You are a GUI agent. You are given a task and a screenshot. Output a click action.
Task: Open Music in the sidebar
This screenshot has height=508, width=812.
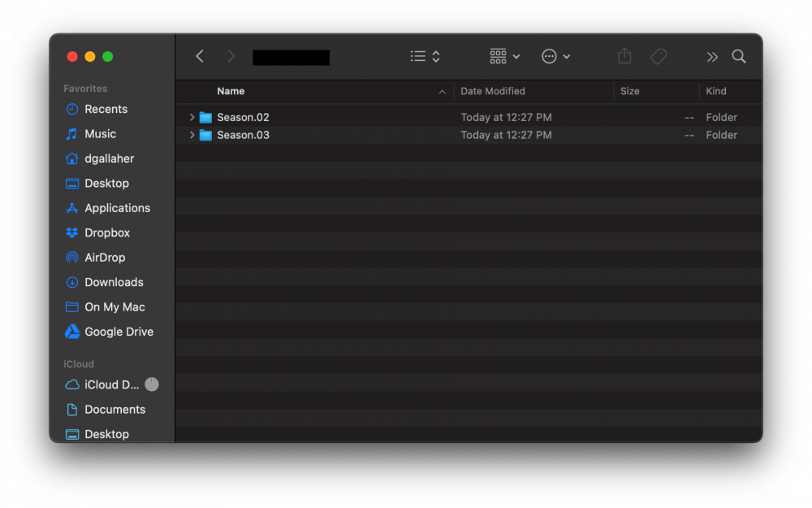click(x=100, y=134)
